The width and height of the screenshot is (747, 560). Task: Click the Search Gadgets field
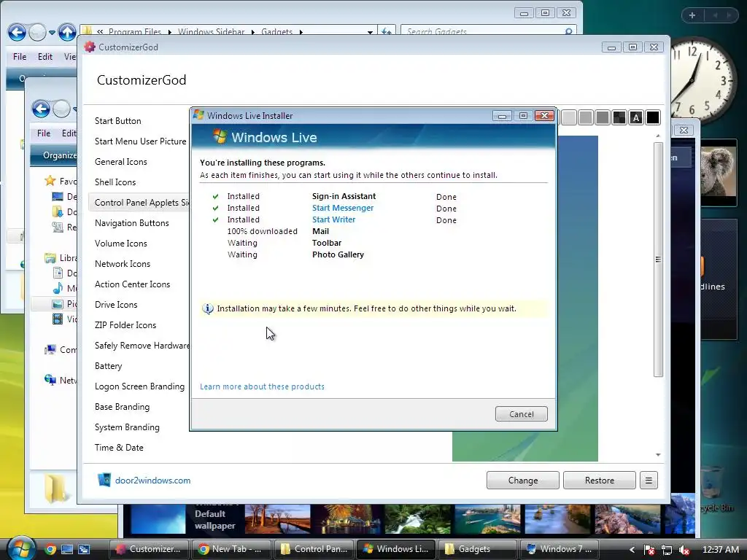[x=489, y=31]
